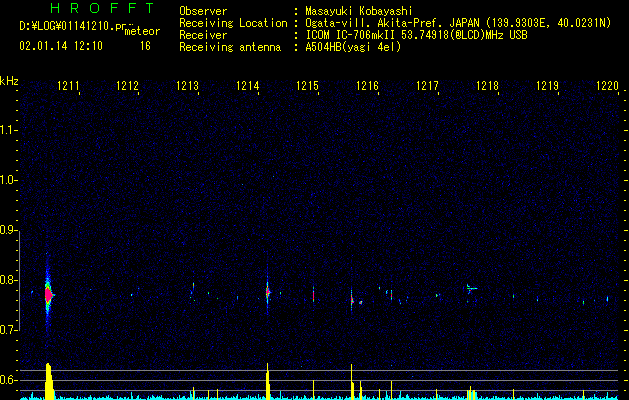Click the HROFFT title text
629x400 pixels.
pyautogui.click(x=103, y=8)
